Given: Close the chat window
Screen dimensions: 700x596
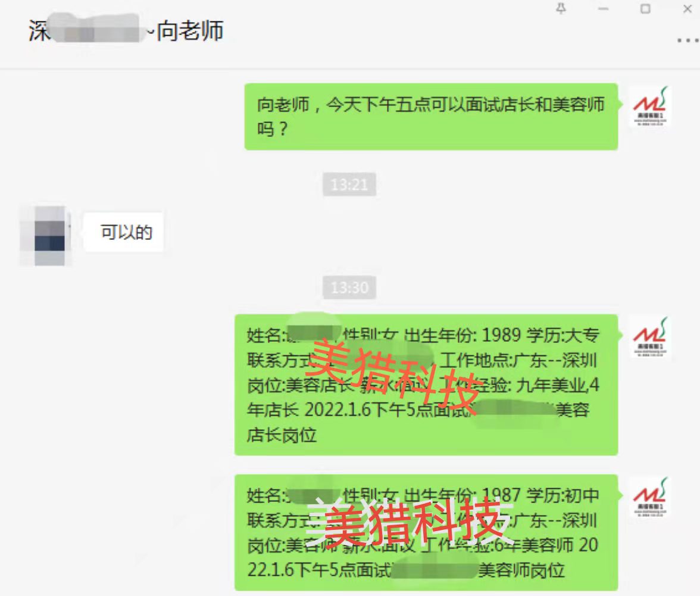Looking at the screenshot, I should tap(687, 9).
